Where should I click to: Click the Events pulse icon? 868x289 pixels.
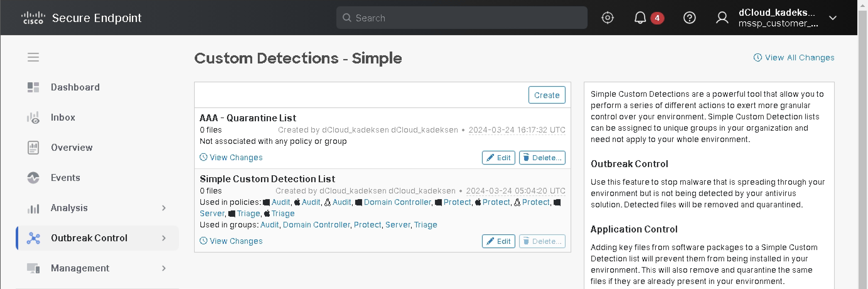(x=33, y=178)
